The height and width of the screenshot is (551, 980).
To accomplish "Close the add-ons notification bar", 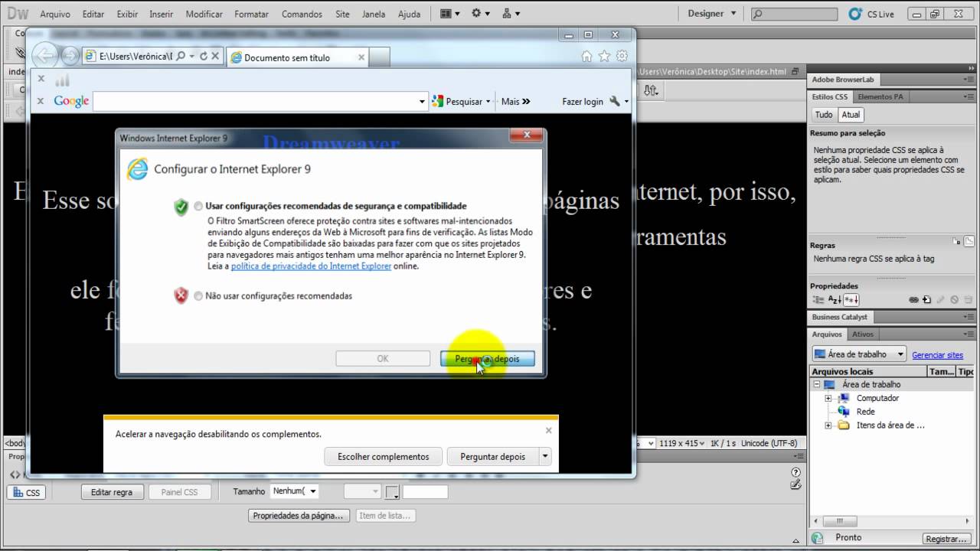I will click(x=548, y=431).
